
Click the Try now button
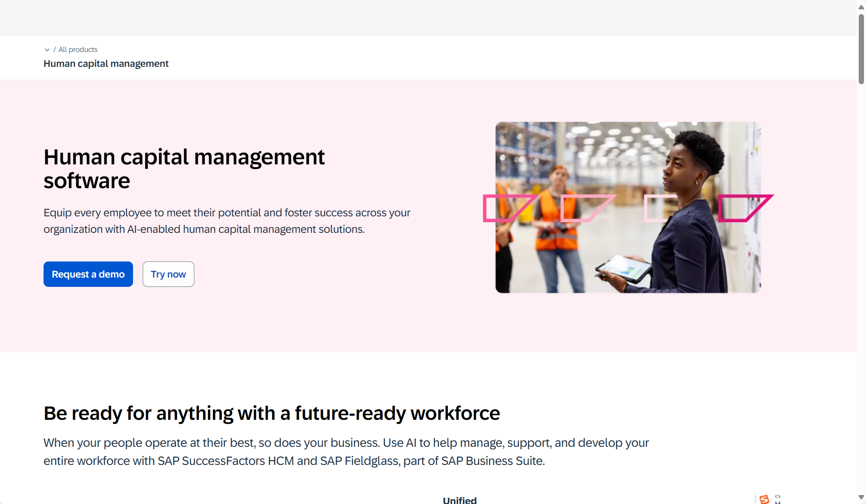click(168, 274)
